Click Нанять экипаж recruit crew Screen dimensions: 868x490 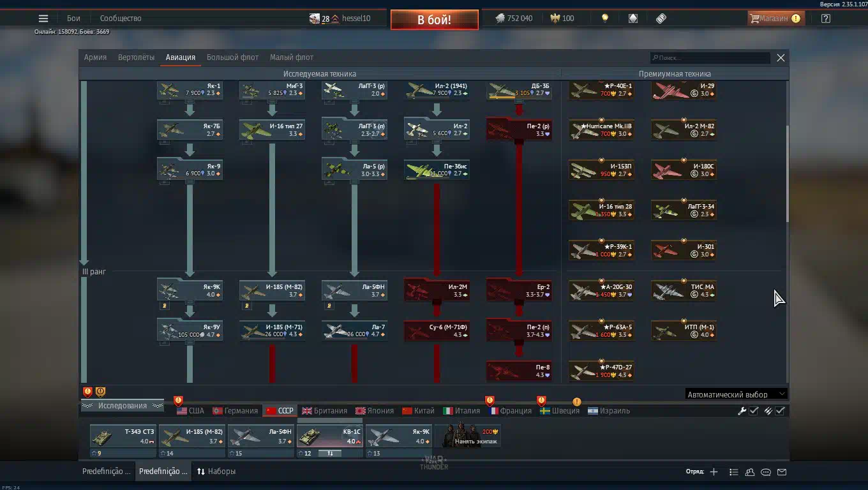468,436
